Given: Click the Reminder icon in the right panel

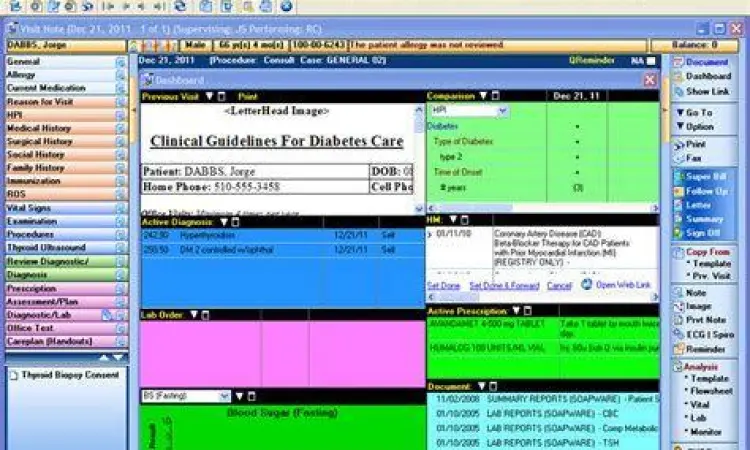Looking at the screenshot, I should tap(678, 349).
